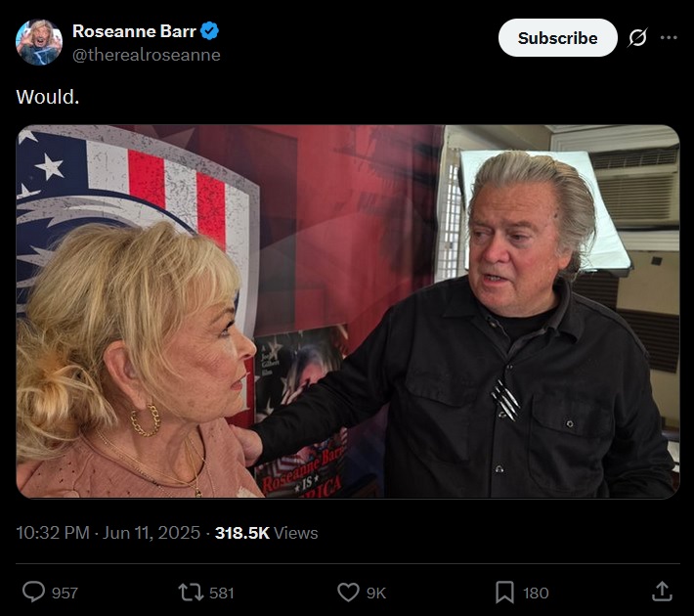Open the attached photo in the post

tap(348, 311)
